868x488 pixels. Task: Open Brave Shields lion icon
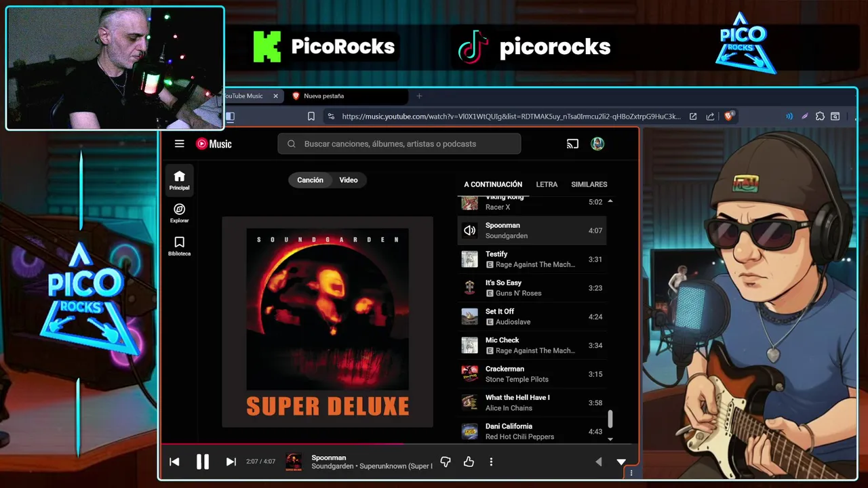729,117
